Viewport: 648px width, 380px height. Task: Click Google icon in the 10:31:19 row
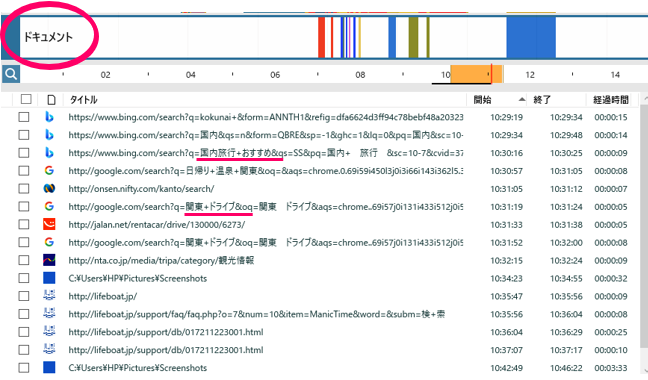[49, 207]
